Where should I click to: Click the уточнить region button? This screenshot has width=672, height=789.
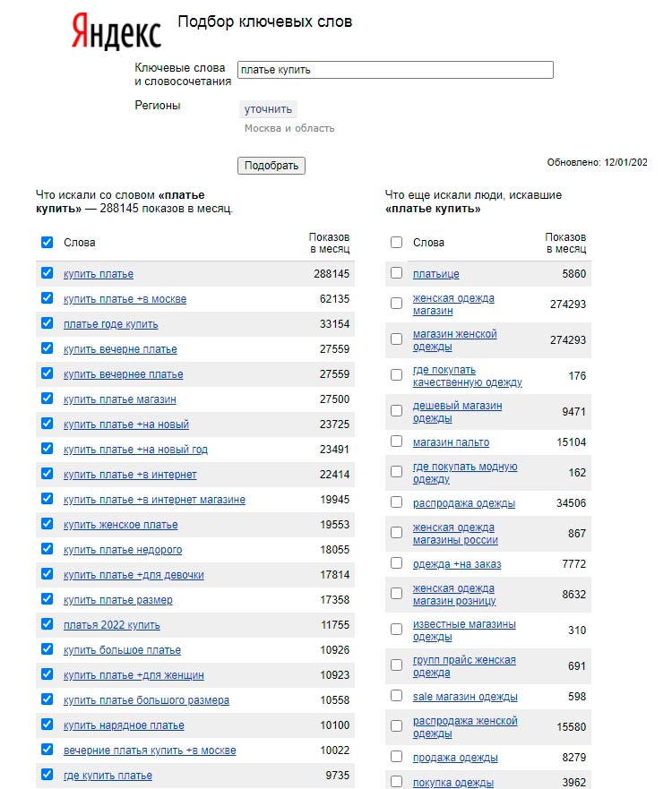point(268,109)
